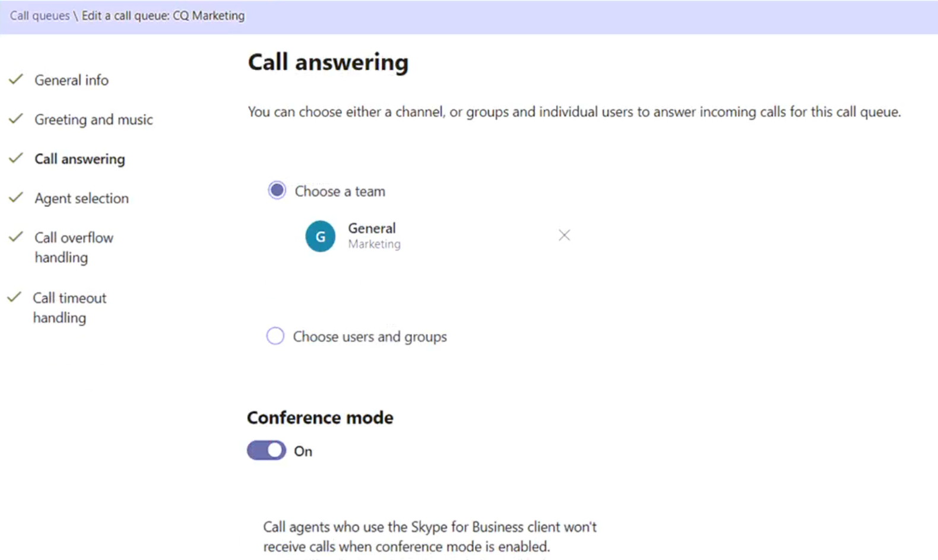The width and height of the screenshot is (938, 560).
Task: Turn off the Conference mode toggle
Action: (267, 450)
